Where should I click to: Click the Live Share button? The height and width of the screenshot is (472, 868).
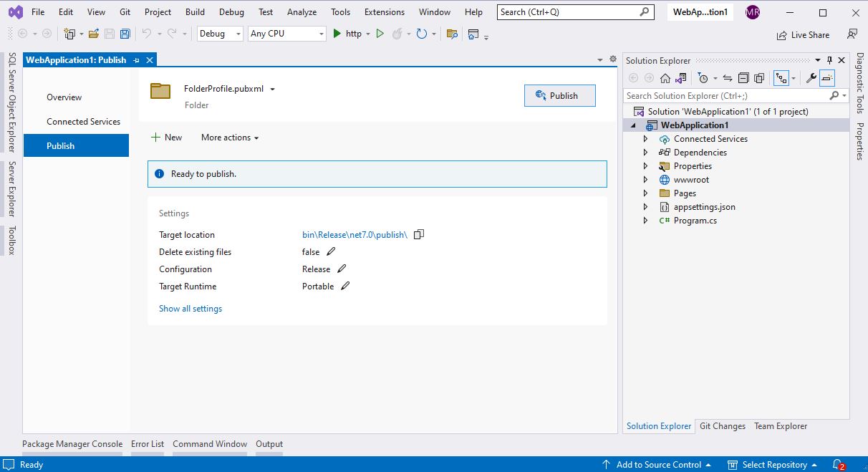click(x=803, y=35)
